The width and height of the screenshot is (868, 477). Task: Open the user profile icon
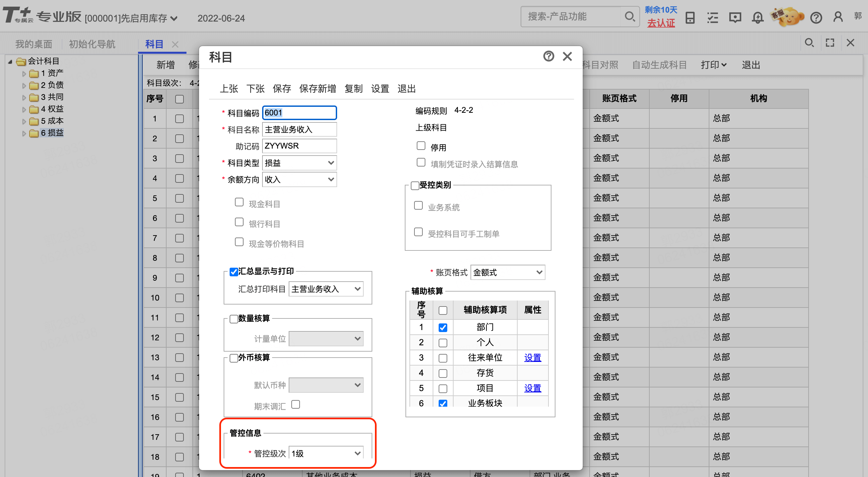pyautogui.click(x=838, y=17)
